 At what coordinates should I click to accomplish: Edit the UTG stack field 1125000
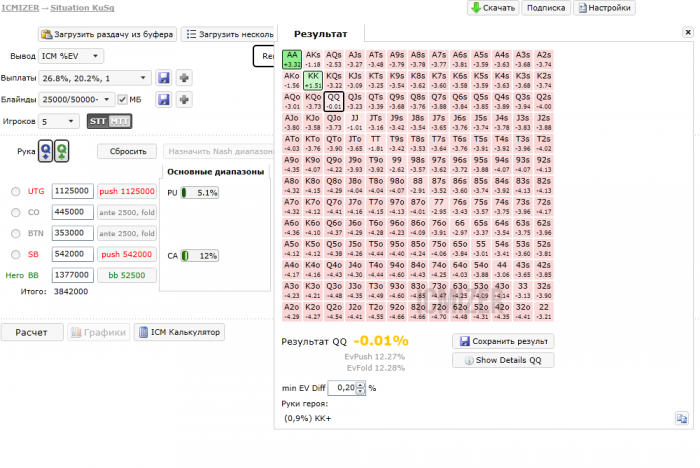pos(72,191)
